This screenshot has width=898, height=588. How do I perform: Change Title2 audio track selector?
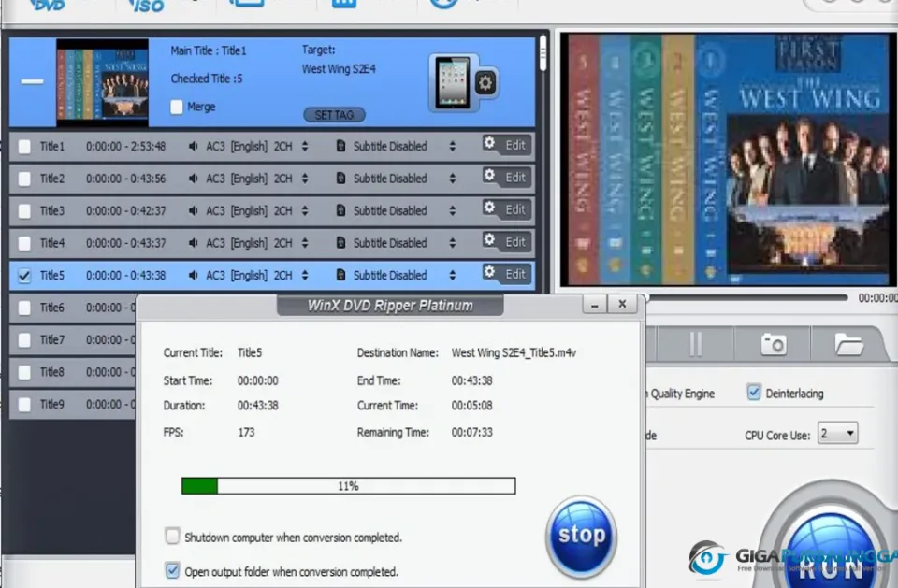point(305,179)
